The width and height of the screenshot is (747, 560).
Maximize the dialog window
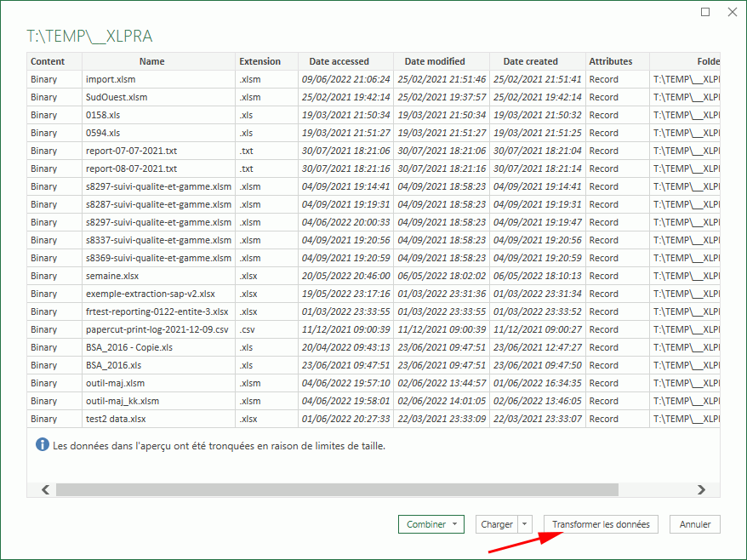click(x=705, y=12)
